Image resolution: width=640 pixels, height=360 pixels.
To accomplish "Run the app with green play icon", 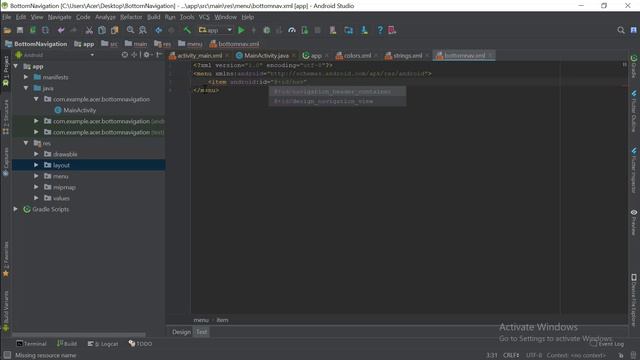I will coord(241,30).
